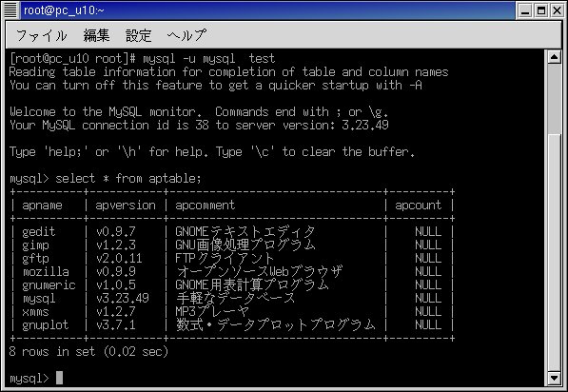
Task: Close the root@pc_u10 terminal window
Action: pos(558,10)
